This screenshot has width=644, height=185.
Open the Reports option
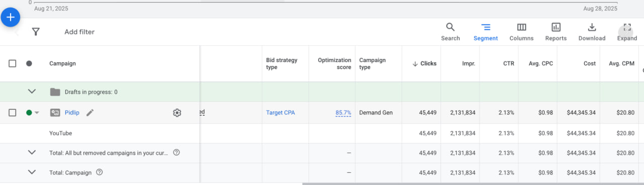coord(556,32)
